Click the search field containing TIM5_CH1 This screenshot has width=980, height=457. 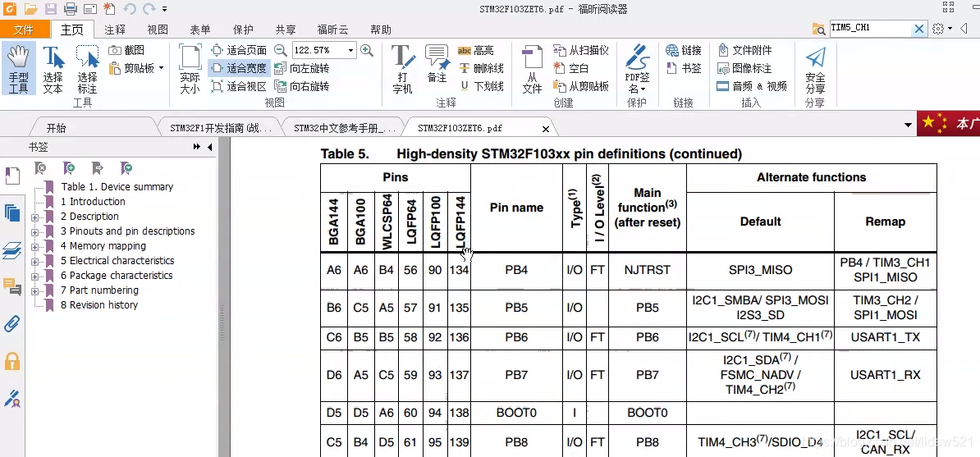869,28
